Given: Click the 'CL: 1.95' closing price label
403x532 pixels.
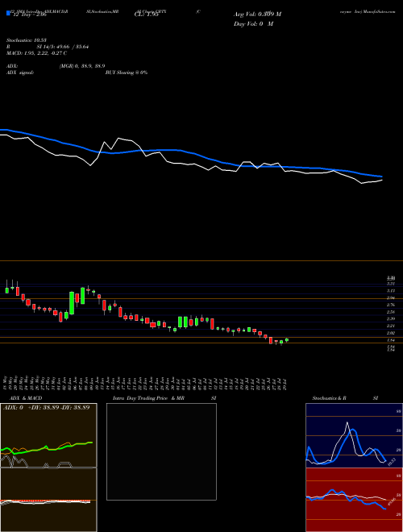Looking at the screenshot, I should tap(146, 15).
